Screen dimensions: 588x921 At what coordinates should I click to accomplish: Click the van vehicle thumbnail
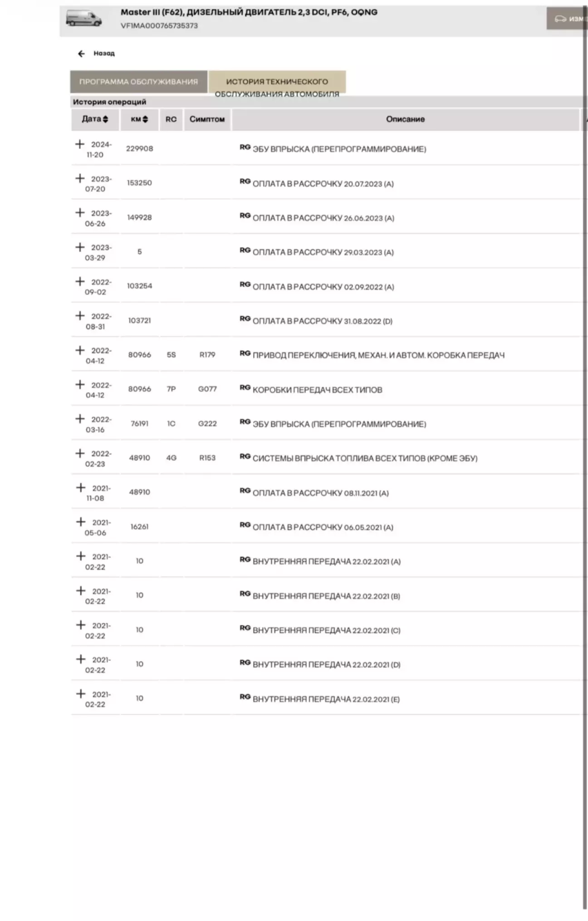(x=83, y=19)
